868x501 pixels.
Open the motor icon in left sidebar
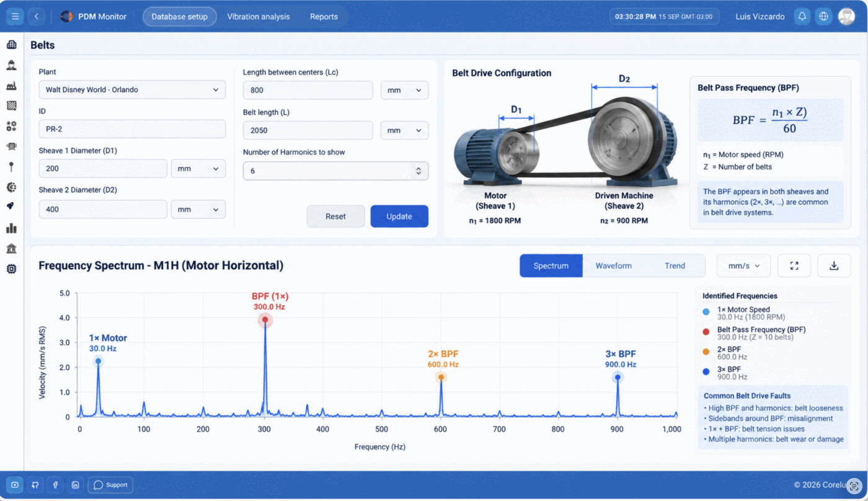coord(11,146)
